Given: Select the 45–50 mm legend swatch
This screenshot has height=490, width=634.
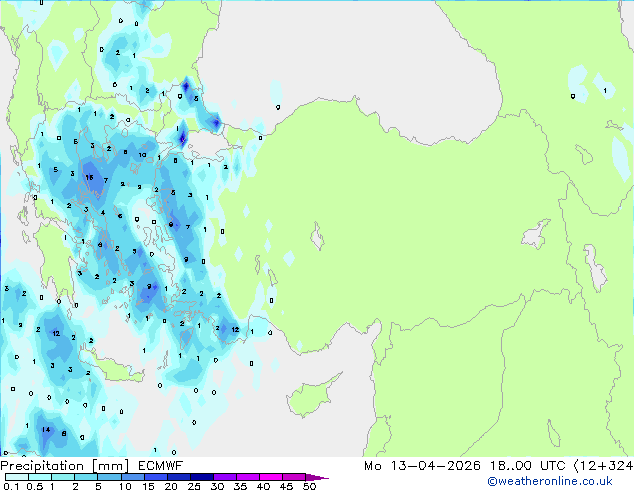Looking at the screenshot, I should click(x=294, y=477).
